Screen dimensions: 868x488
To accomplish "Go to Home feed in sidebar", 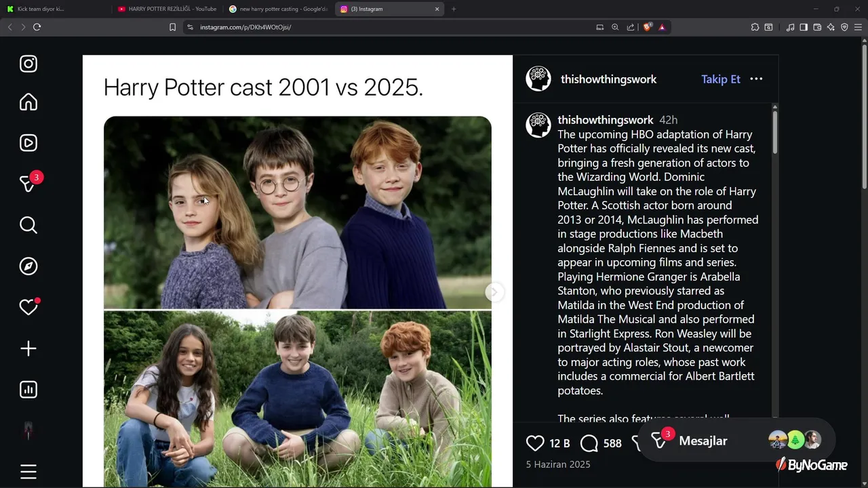I will pos(28,102).
